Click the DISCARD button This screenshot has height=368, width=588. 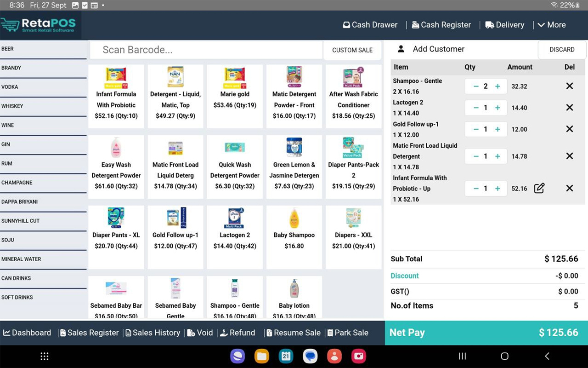pyautogui.click(x=562, y=50)
